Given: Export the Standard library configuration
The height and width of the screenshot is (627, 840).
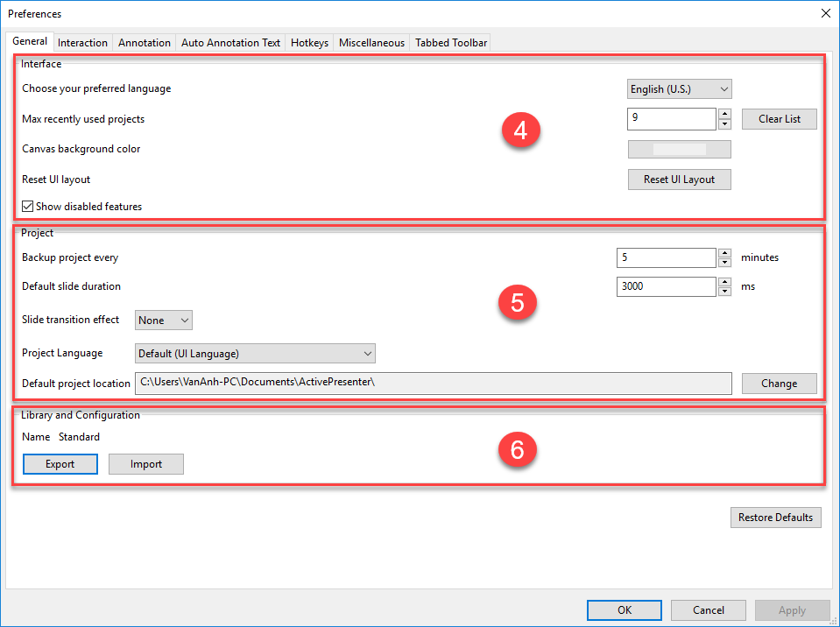Looking at the screenshot, I should [60, 463].
